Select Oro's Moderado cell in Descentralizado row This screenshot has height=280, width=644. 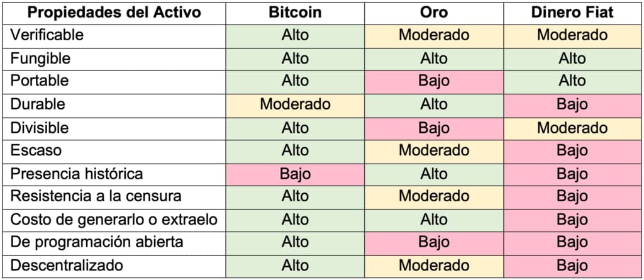[x=434, y=266]
